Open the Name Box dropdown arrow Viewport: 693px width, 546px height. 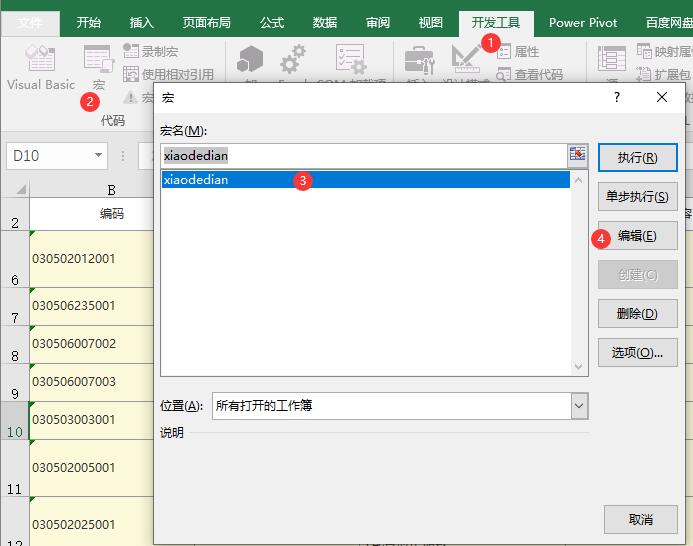click(x=98, y=155)
